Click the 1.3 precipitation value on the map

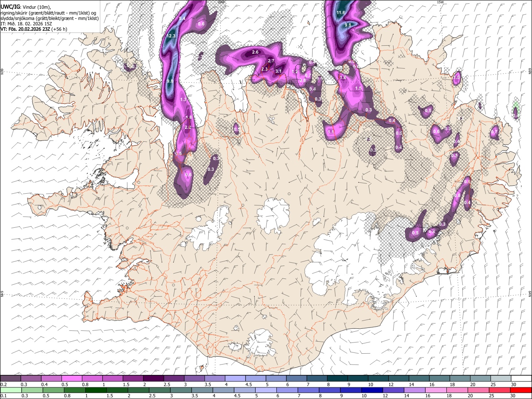(184, 100)
